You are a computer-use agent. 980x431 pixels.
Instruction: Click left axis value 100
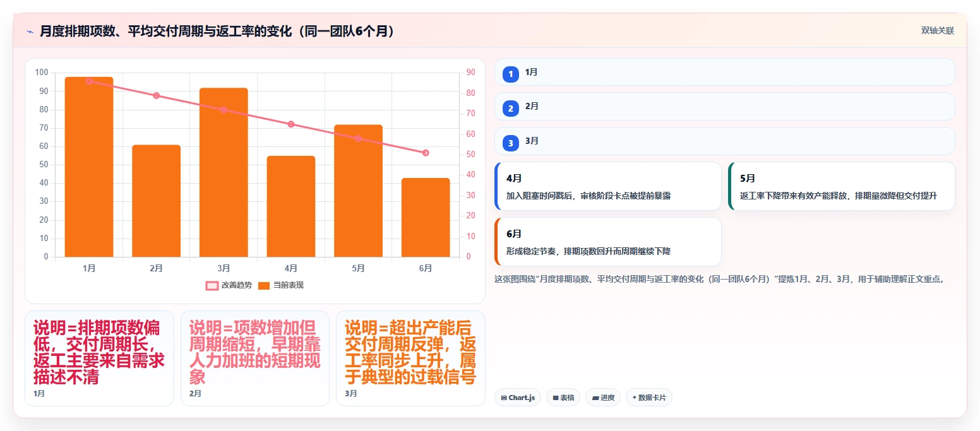tap(42, 73)
